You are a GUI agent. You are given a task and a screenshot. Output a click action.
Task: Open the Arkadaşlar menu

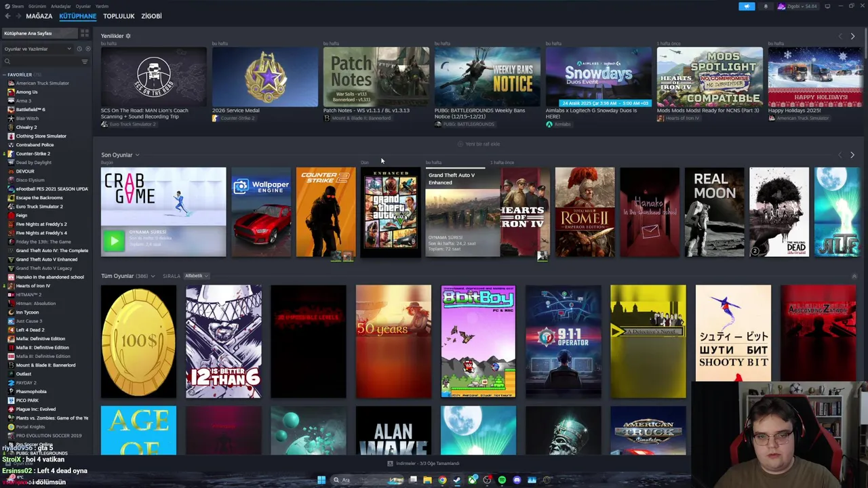point(60,6)
